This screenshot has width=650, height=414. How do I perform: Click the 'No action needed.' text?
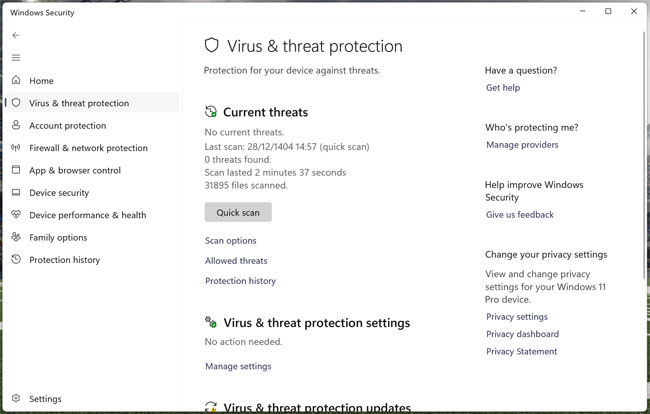[243, 342]
